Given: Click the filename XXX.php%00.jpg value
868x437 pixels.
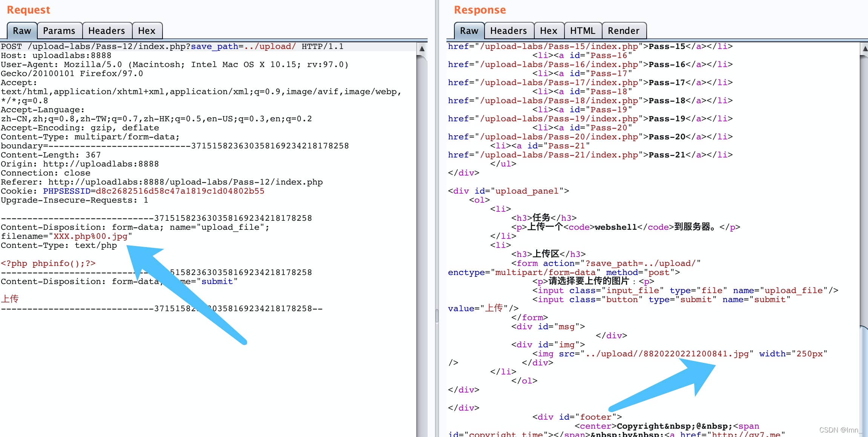Looking at the screenshot, I should pyautogui.click(x=90, y=236).
